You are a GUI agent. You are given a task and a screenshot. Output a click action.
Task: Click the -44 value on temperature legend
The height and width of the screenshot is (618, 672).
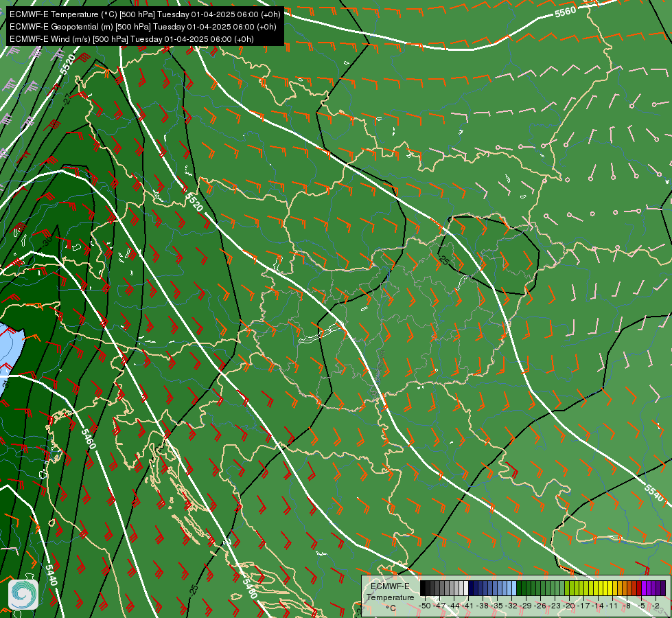pyautogui.click(x=454, y=606)
